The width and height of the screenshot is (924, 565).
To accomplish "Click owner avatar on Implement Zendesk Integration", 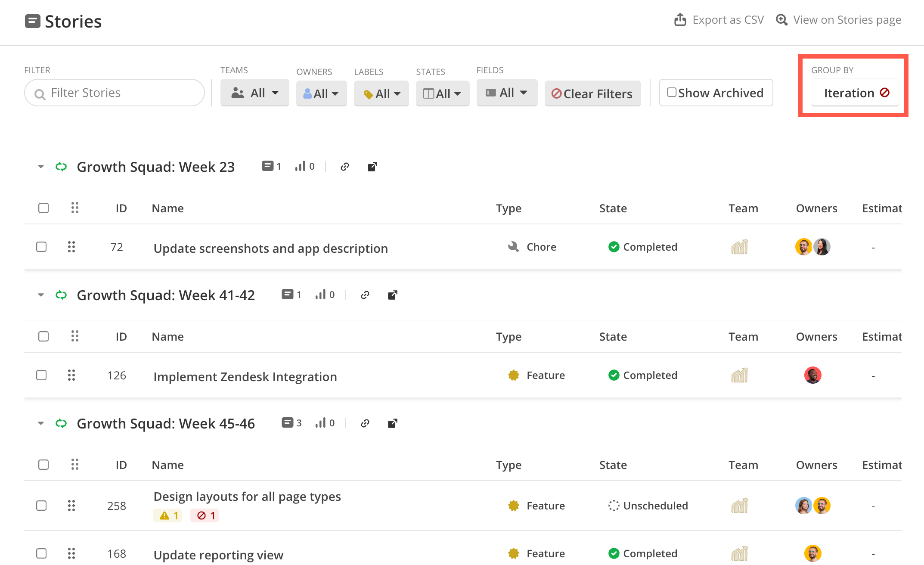I will pyautogui.click(x=812, y=375).
